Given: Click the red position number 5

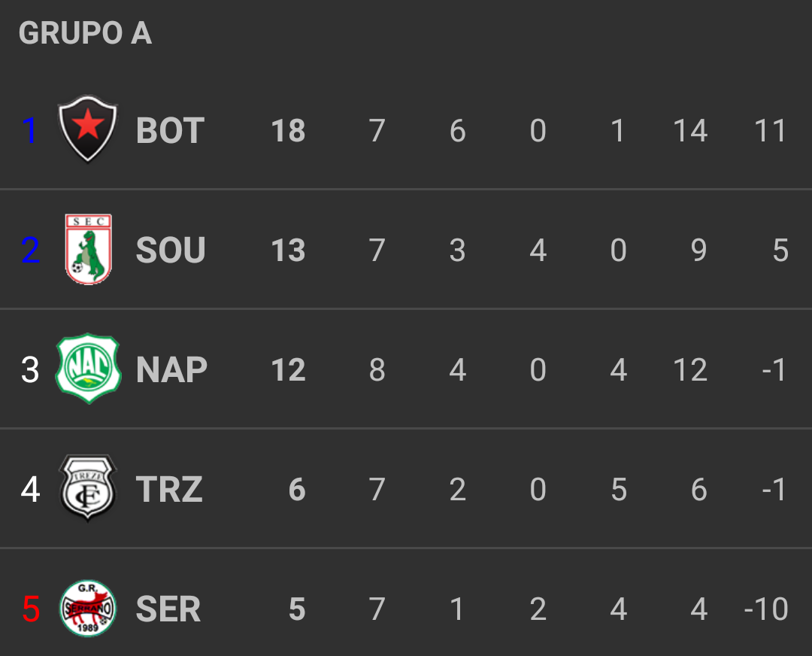Looking at the screenshot, I should pyautogui.click(x=30, y=609).
